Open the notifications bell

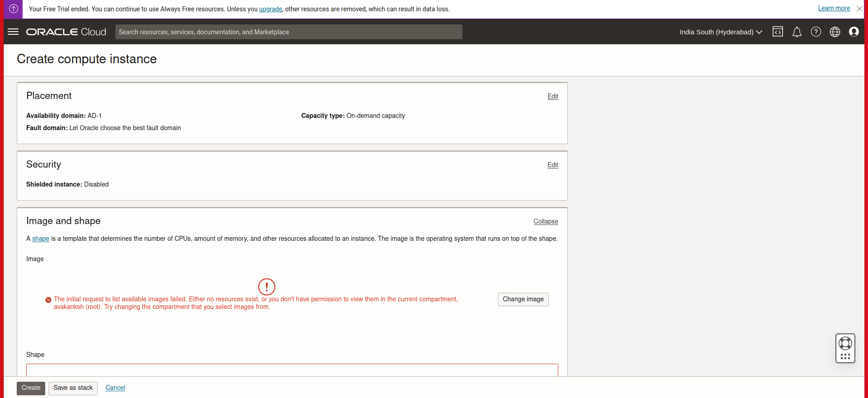797,32
